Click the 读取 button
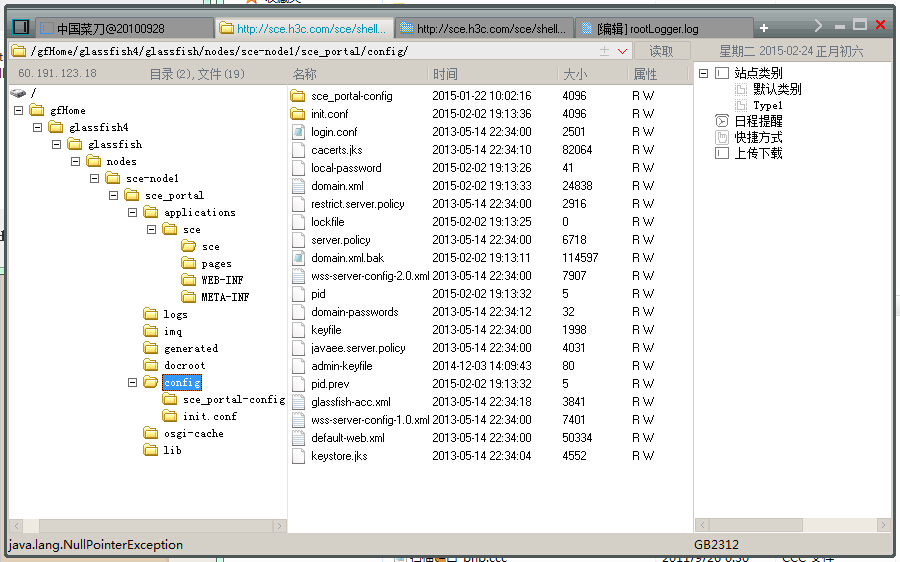The image size is (900, 562). coord(661,51)
